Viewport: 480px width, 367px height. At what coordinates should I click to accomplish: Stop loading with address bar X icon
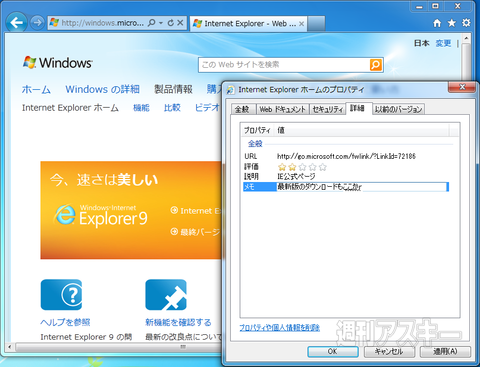point(180,23)
